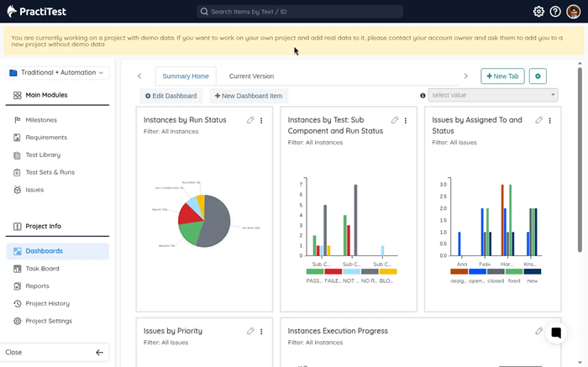588x367 pixels.
Task: Click the Reports icon
Action: pos(18,286)
